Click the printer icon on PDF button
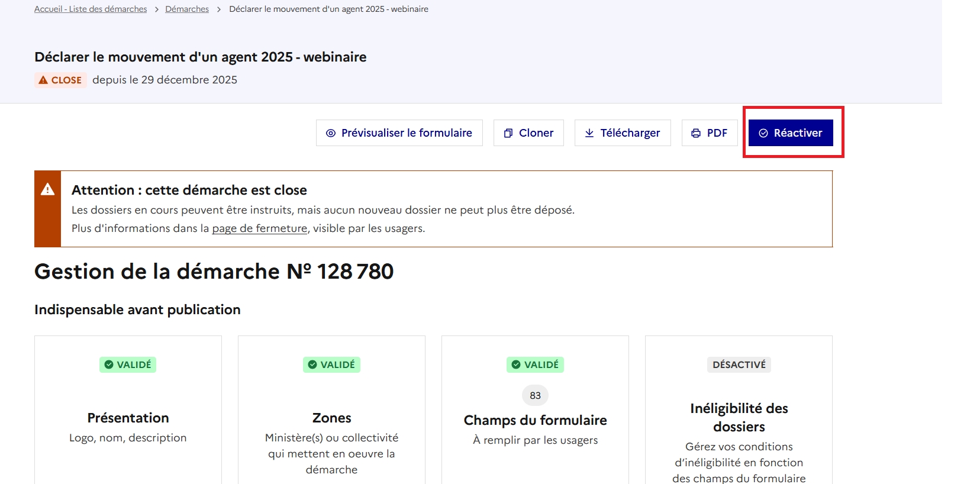The height and width of the screenshot is (484, 980). click(696, 133)
